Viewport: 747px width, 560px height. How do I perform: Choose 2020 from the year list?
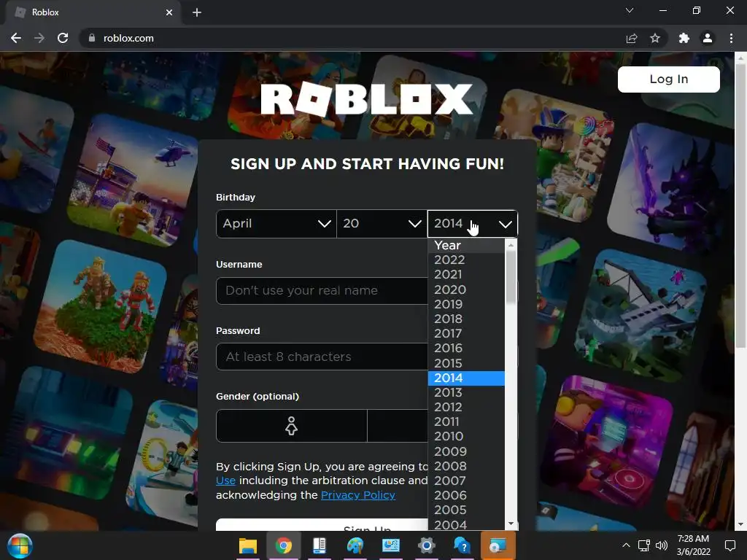[466, 289]
